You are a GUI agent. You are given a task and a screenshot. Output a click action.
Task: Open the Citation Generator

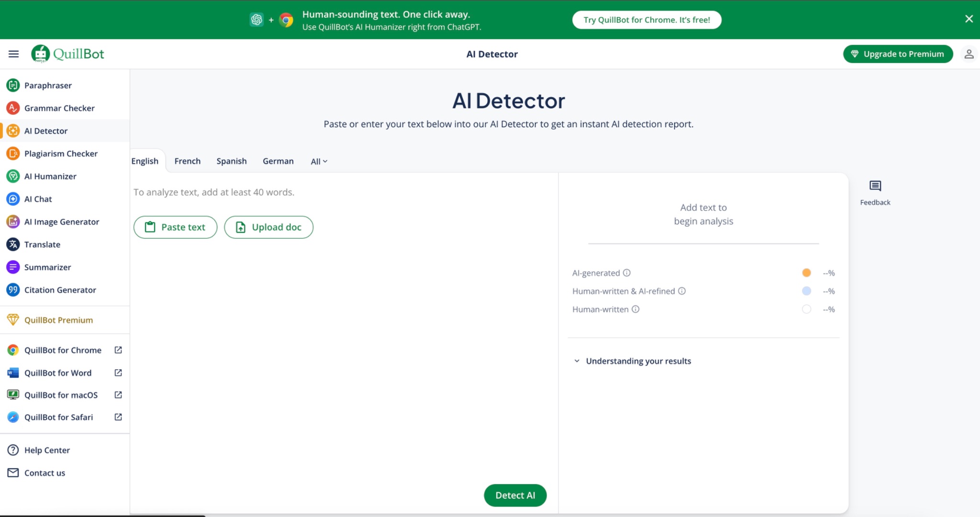click(x=60, y=290)
